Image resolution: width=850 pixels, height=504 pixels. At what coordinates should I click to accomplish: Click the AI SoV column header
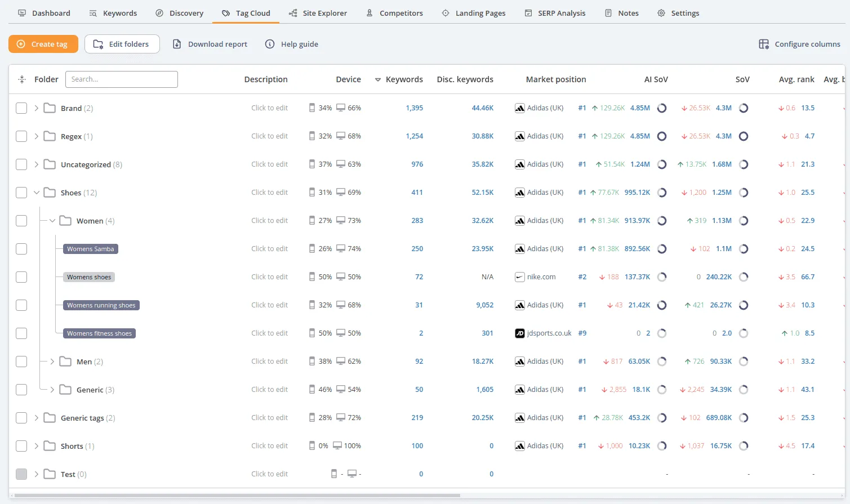coord(656,79)
